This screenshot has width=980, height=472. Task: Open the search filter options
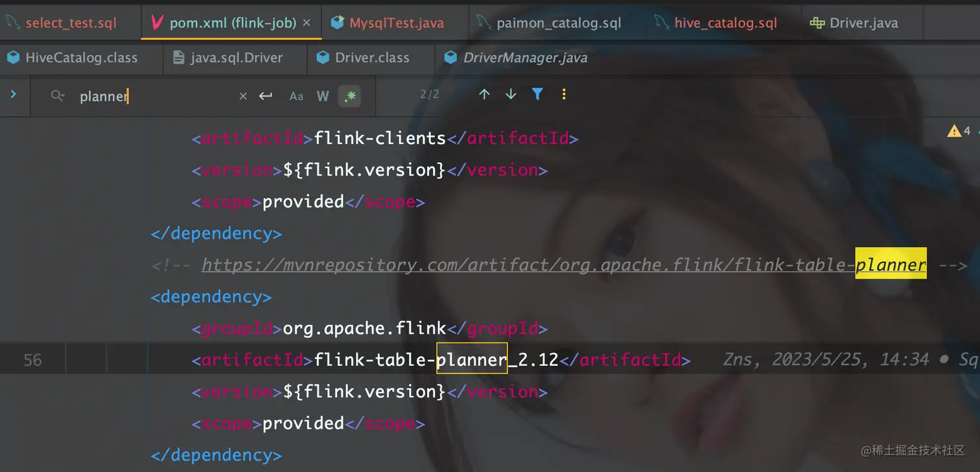pos(537,95)
